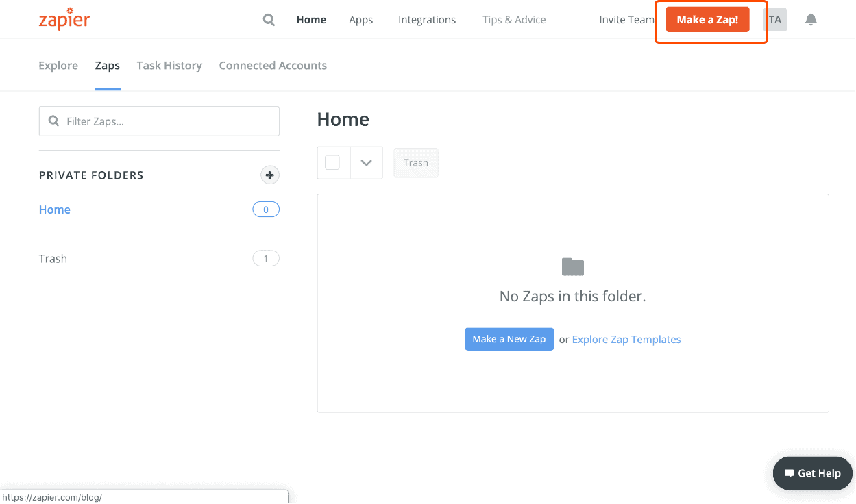Click the Home folder count badge
The height and width of the screenshot is (504, 856).
[266, 209]
